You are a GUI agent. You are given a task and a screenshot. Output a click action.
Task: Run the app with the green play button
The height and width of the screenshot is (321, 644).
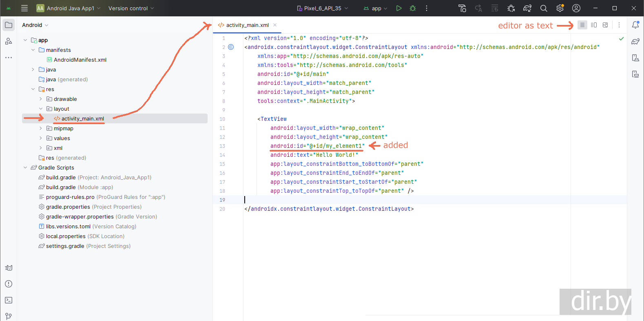pyautogui.click(x=398, y=8)
